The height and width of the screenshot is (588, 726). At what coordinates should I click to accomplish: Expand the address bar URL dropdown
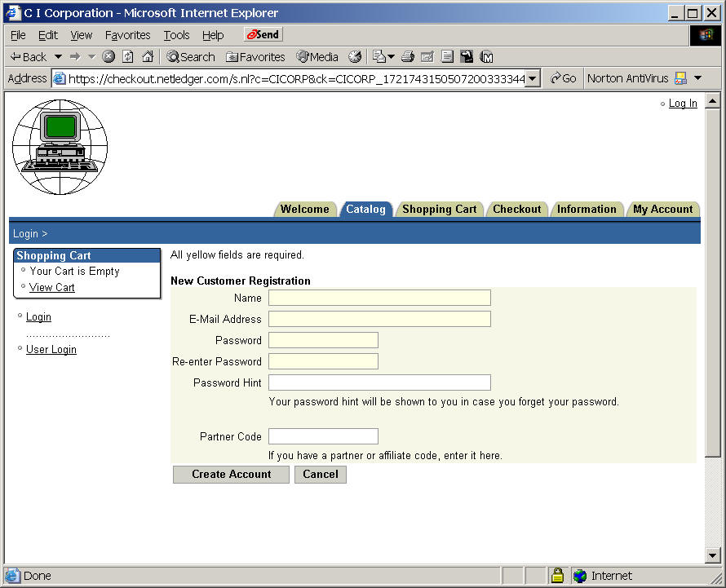[533, 78]
